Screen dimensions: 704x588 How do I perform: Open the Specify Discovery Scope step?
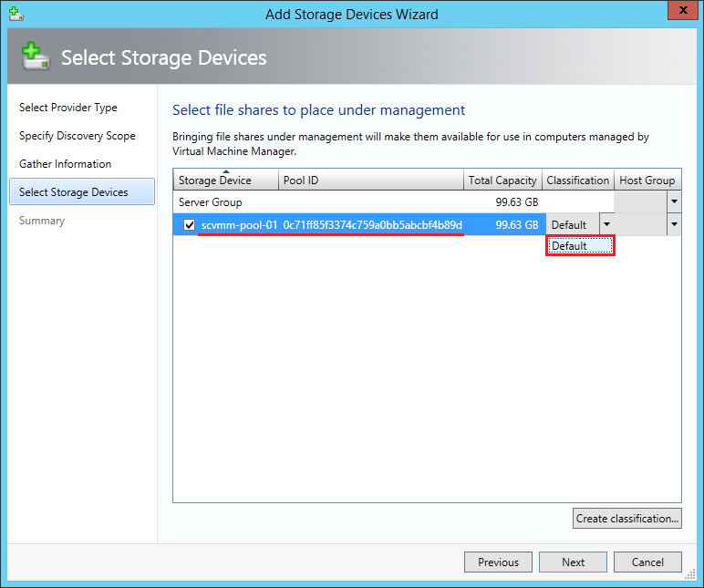coord(78,136)
